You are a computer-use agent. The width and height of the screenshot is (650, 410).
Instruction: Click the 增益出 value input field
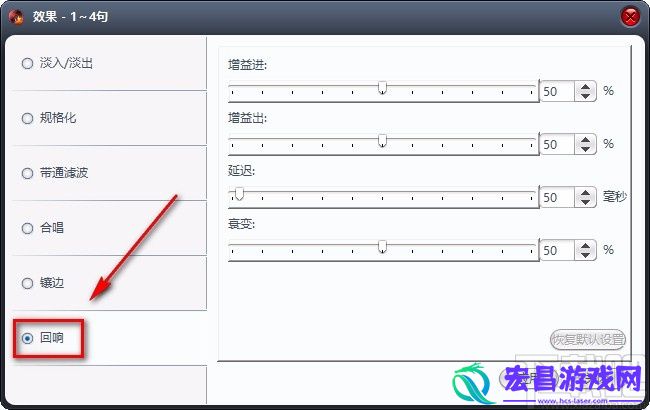click(x=558, y=145)
